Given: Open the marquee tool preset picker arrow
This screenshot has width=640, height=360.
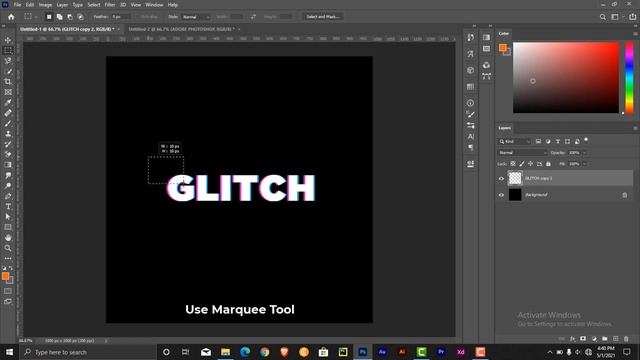Looking at the screenshot, I should point(36,17).
